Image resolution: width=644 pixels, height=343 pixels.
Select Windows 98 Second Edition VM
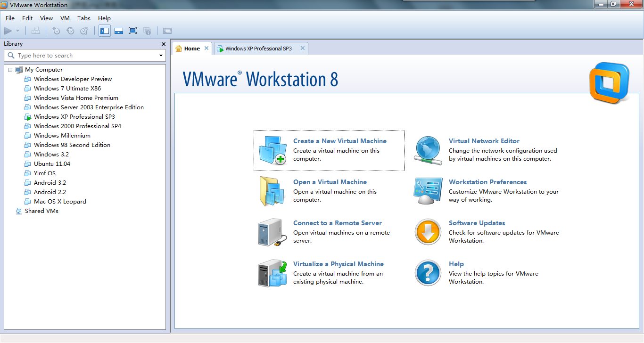click(x=72, y=145)
